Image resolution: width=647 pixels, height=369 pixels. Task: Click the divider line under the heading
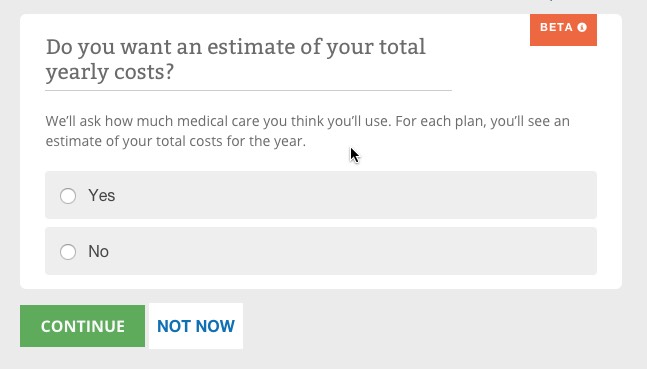coord(248,90)
